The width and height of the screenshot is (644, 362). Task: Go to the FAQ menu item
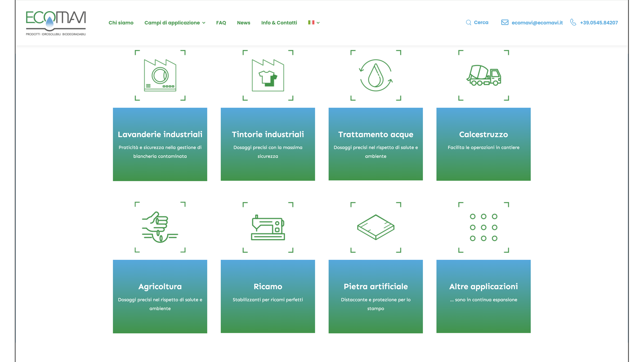tap(221, 23)
